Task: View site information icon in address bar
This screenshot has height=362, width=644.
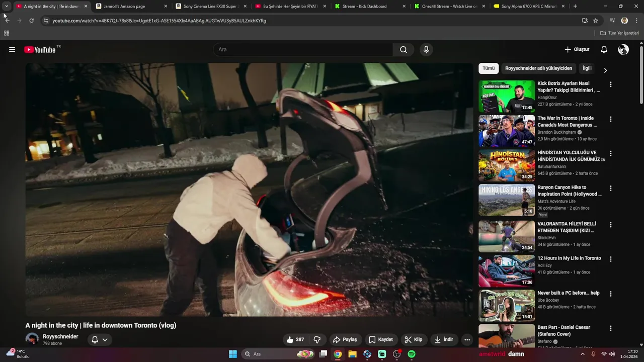Action: point(46,21)
